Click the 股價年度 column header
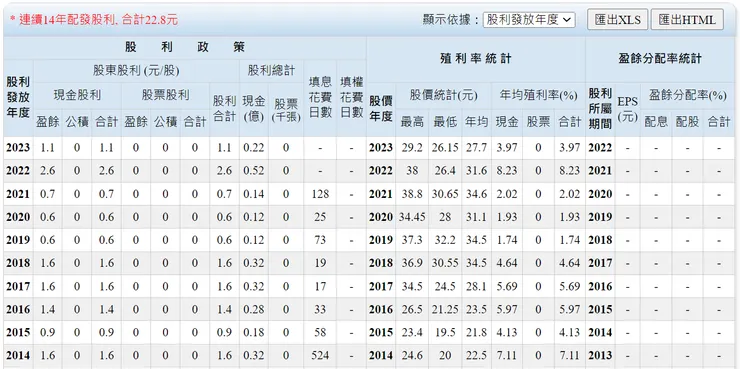Screen dimensions: 740x369 point(381,109)
